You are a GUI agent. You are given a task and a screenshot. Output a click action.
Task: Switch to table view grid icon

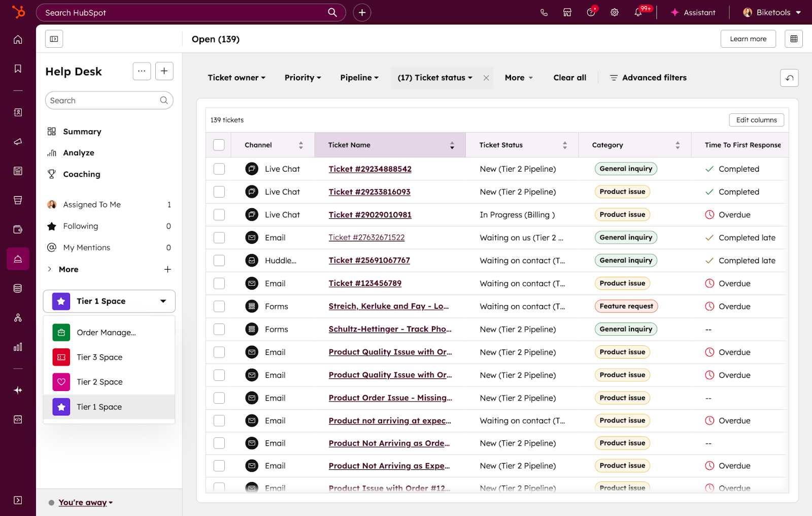[x=794, y=39]
